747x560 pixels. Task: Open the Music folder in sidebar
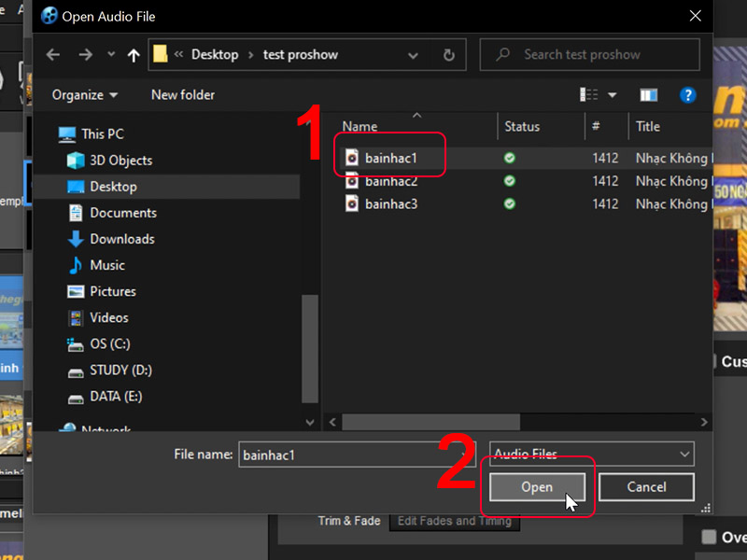(107, 265)
